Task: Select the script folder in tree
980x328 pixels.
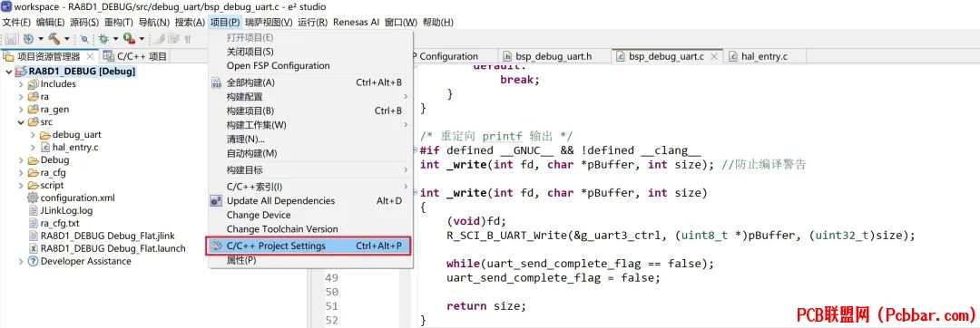Action: [x=53, y=185]
